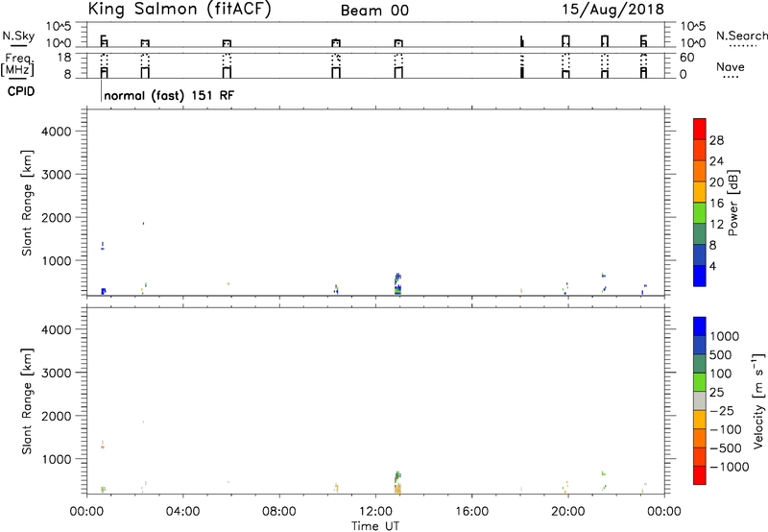Click the date '15/Aug/2018'
The height and width of the screenshot is (532, 768).
[612, 10]
